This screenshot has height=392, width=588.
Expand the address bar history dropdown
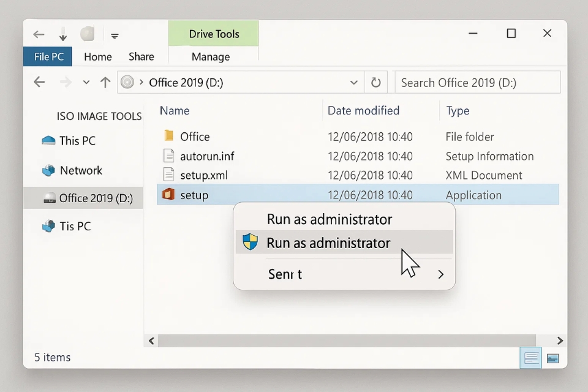[x=353, y=83]
